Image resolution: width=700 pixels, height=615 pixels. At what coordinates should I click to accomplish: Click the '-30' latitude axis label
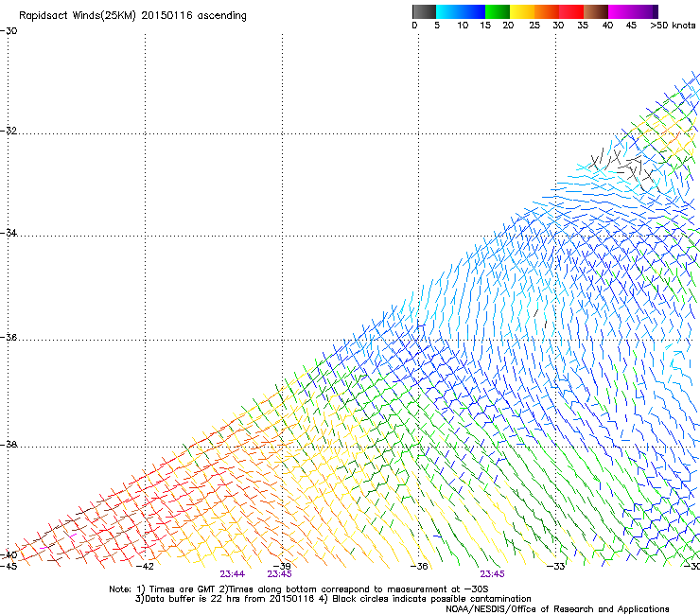[x=9, y=31]
